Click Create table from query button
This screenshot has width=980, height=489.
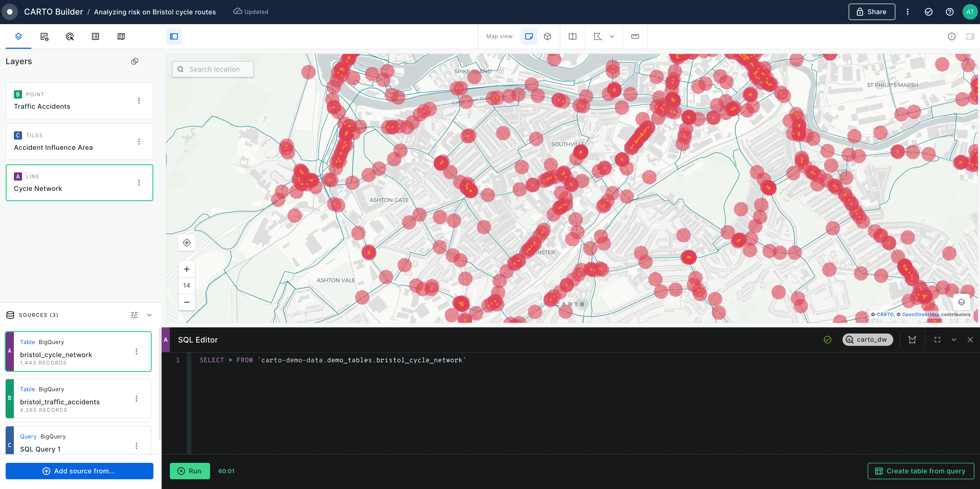pyautogui.click(x=921, y=471)
